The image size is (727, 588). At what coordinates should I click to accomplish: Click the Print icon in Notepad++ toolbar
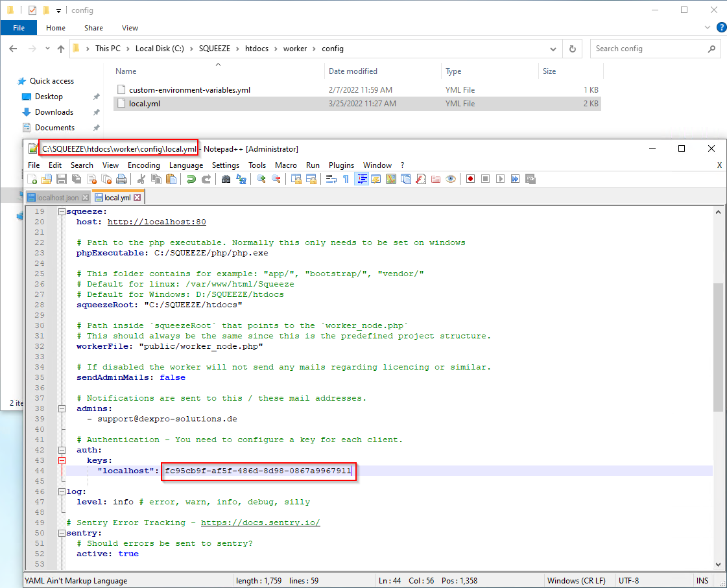pos(121,179)
